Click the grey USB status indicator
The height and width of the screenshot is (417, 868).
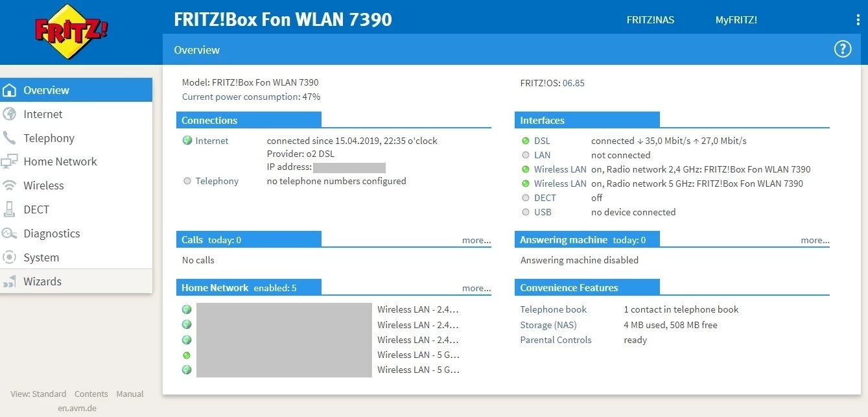(x=526, y=212)
